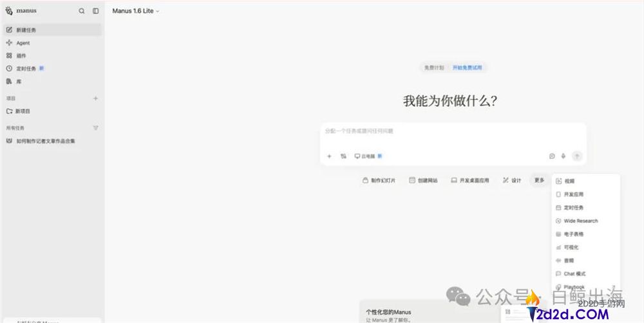This screenshot has height=323, width=644.
Task: Start voice input with microphone icon
Action: 563,156
